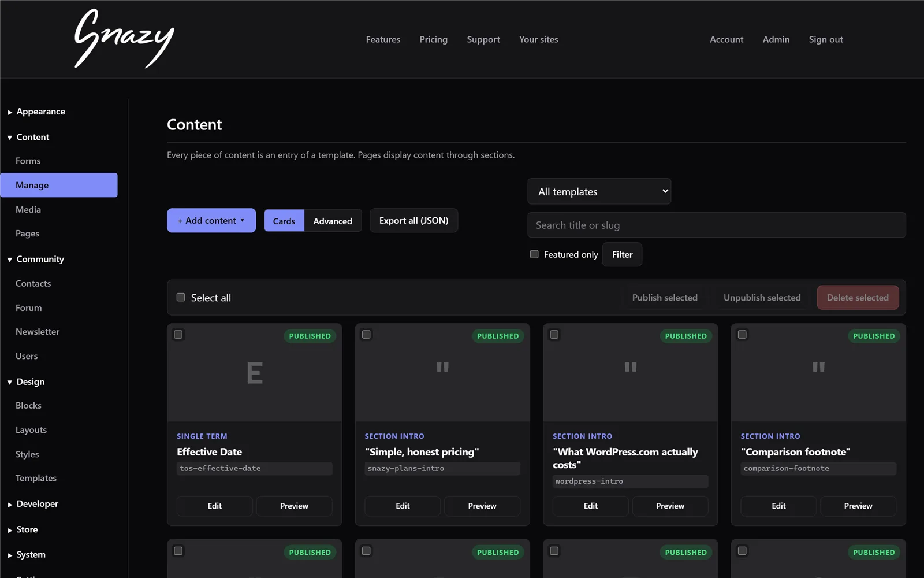Enable the Featured only checkbox

pos(534,254)
